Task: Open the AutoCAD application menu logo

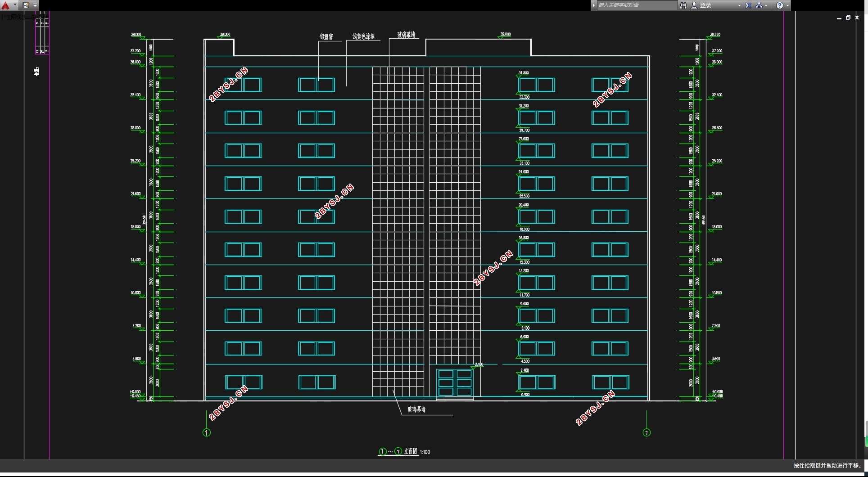Action: pos(5,5)
